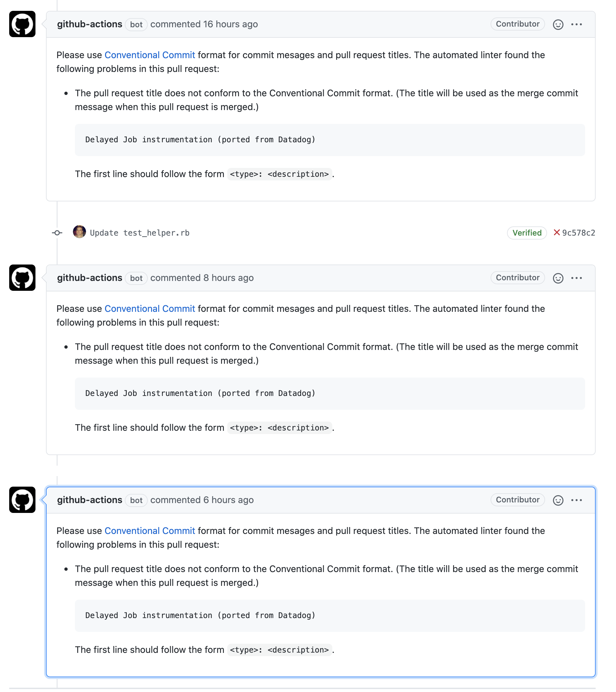View the commit author's avatar beside Update test_helper.rb
Viewport: 616px width, 692px height.
click(79, 233)
